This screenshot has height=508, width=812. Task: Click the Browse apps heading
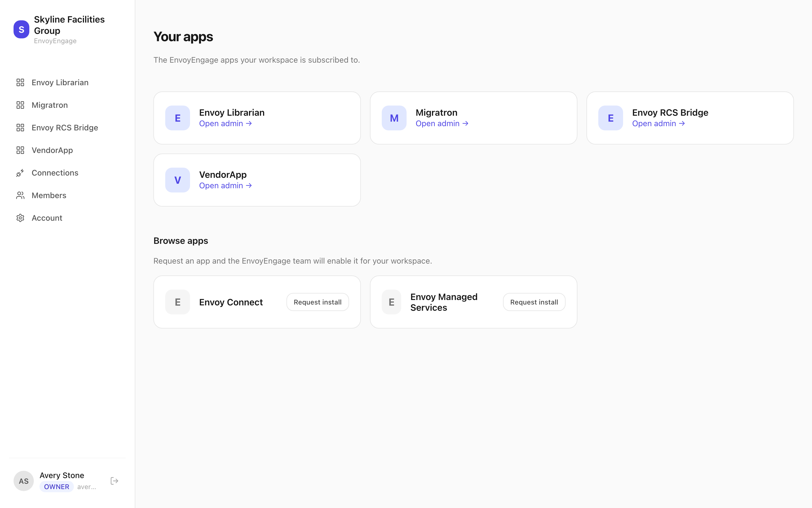(x=180, y=240)
